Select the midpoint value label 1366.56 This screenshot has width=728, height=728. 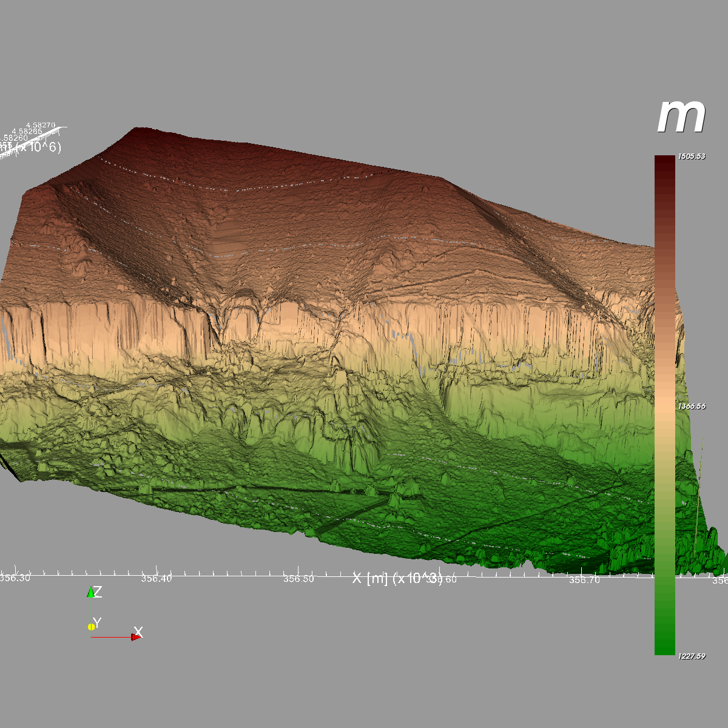[692, 406]
